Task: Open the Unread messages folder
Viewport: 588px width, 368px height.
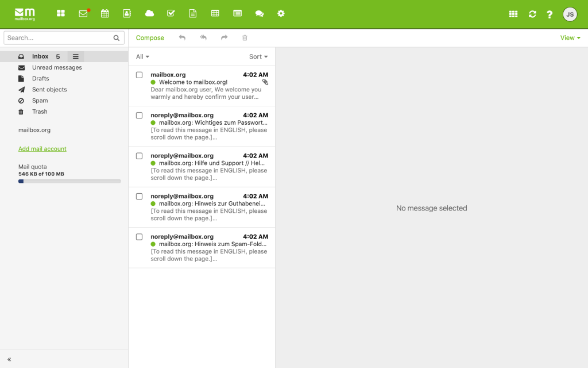Action: [64, 68]
